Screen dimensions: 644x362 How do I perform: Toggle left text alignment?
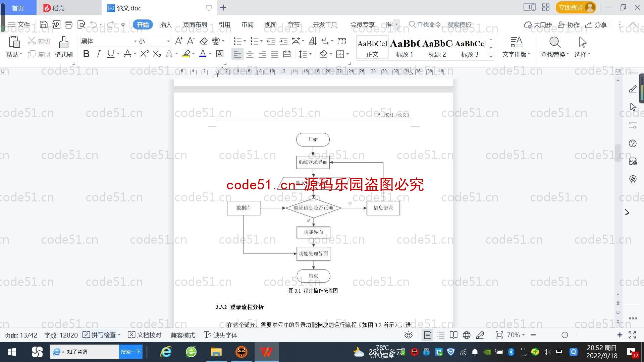pos(237,54)
